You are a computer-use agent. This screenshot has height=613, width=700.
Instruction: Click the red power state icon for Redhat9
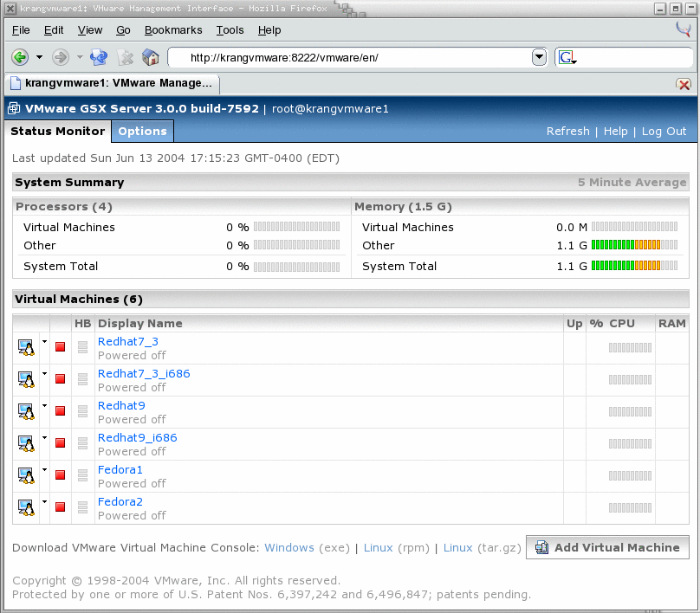point(61,411)
